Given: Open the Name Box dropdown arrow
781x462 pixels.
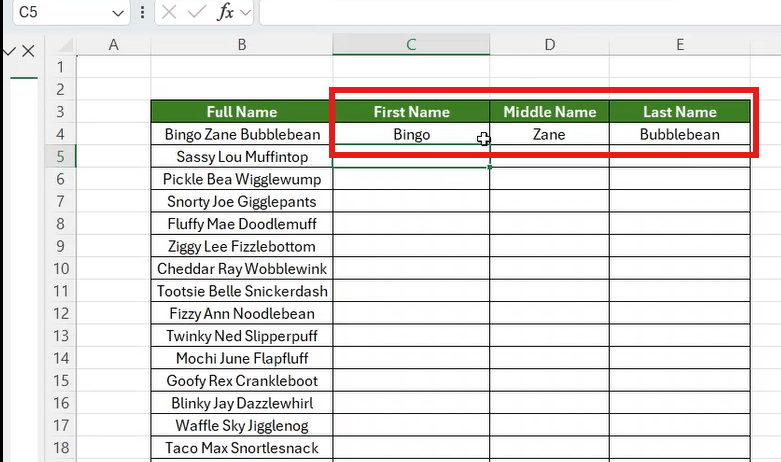Looking at the screenshot, I should point(118,13).
